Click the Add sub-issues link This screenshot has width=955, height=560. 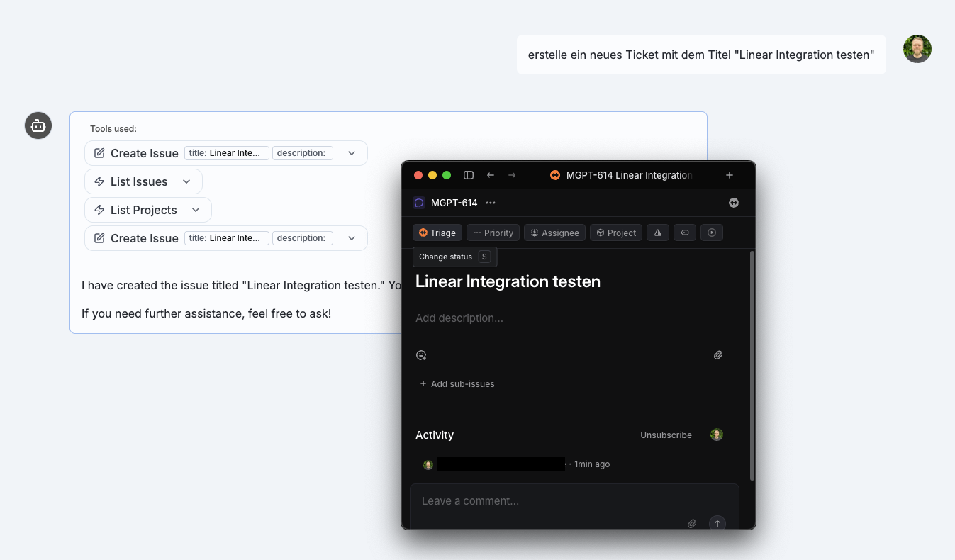457,384
